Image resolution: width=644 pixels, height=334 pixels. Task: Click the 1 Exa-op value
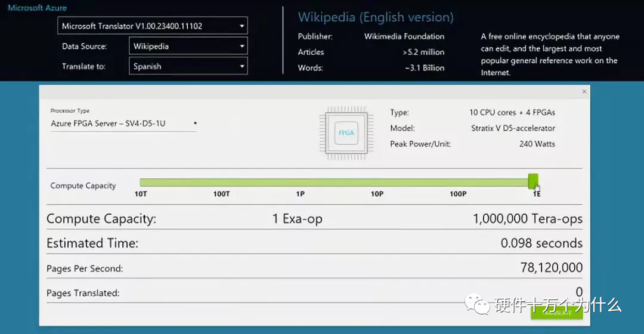coord(298,218)
